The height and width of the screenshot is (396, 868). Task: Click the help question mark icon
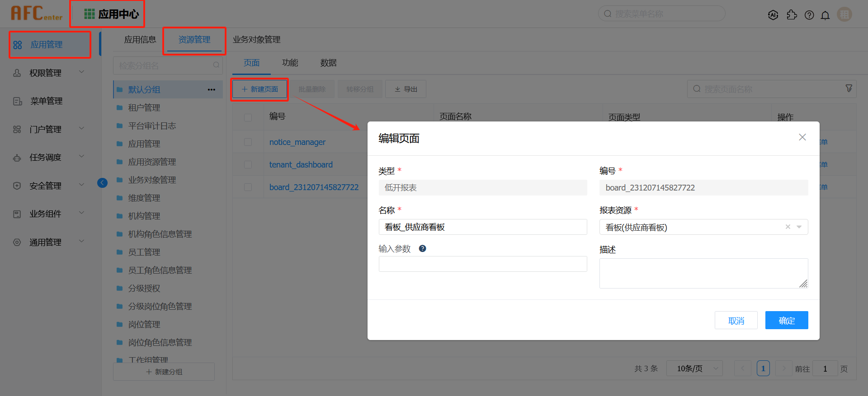[809, 15]
